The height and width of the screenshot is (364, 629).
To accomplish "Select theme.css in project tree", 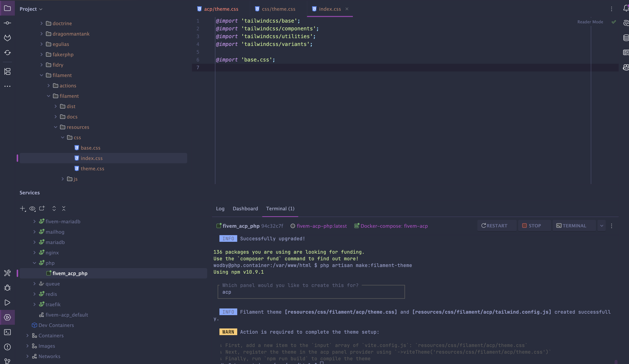I will point(92,168).
